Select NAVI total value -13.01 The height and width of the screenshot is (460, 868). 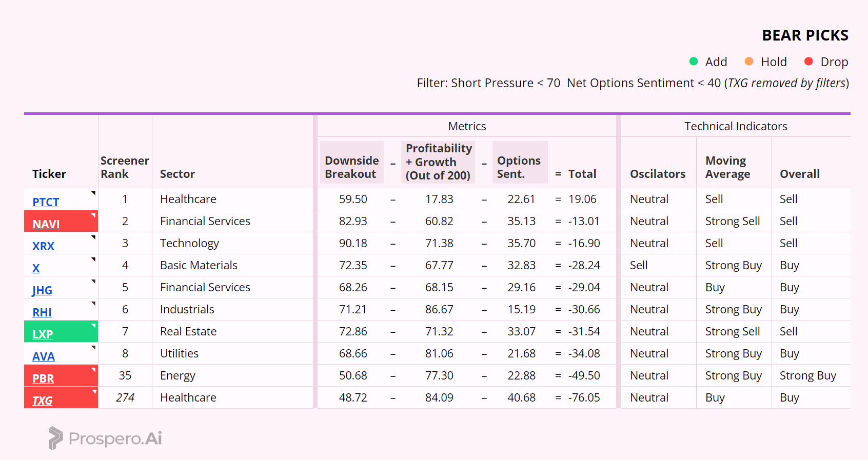(584, 221)
